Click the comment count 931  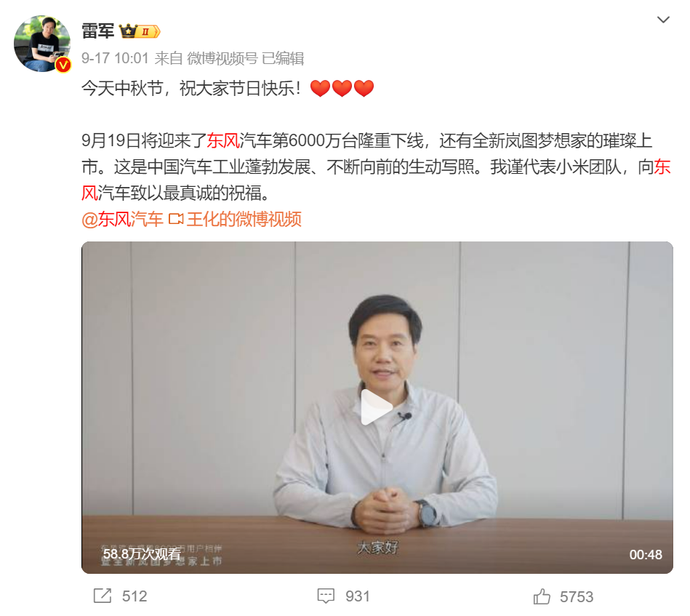[x=357, y=596]
